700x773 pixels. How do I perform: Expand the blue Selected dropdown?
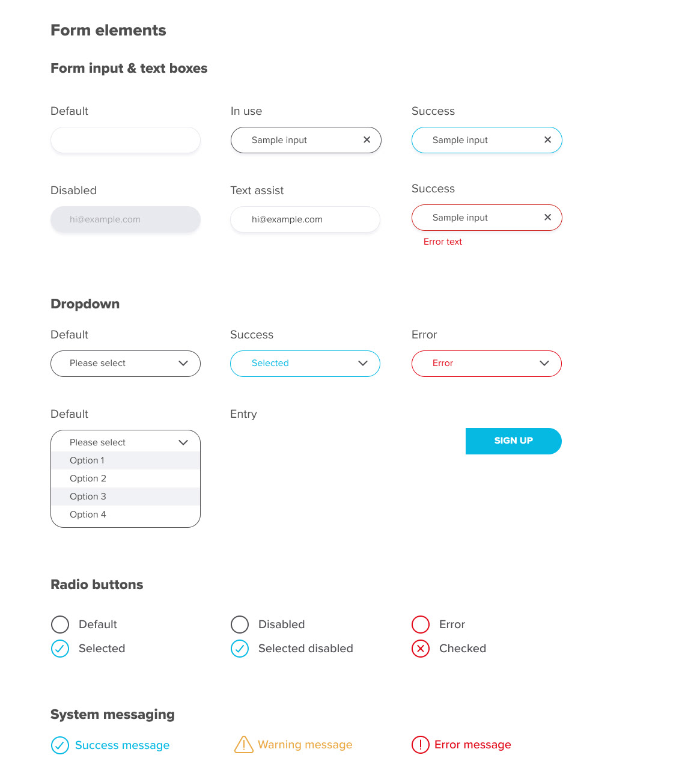(x=305, y=364)
